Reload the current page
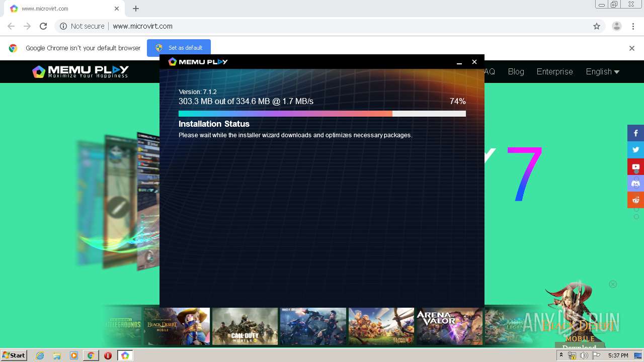Viewport: 644px width, 362px height. [43, 26]
